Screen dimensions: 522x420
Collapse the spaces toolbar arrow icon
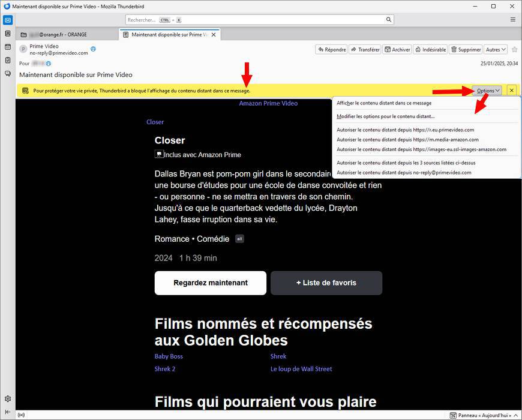(8, 412)
